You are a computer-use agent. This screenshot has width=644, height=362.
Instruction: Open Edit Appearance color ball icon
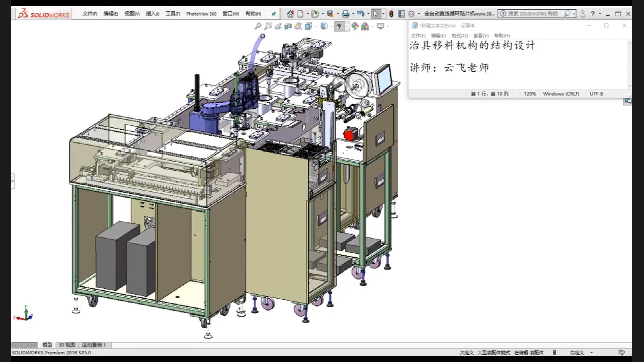355,26
